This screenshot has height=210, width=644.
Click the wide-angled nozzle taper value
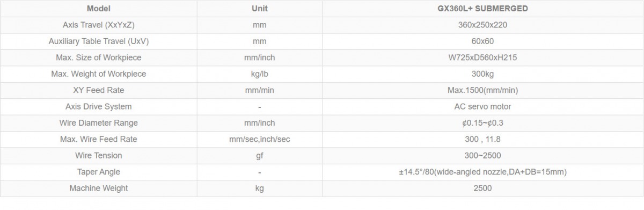(x=482, y=172)
